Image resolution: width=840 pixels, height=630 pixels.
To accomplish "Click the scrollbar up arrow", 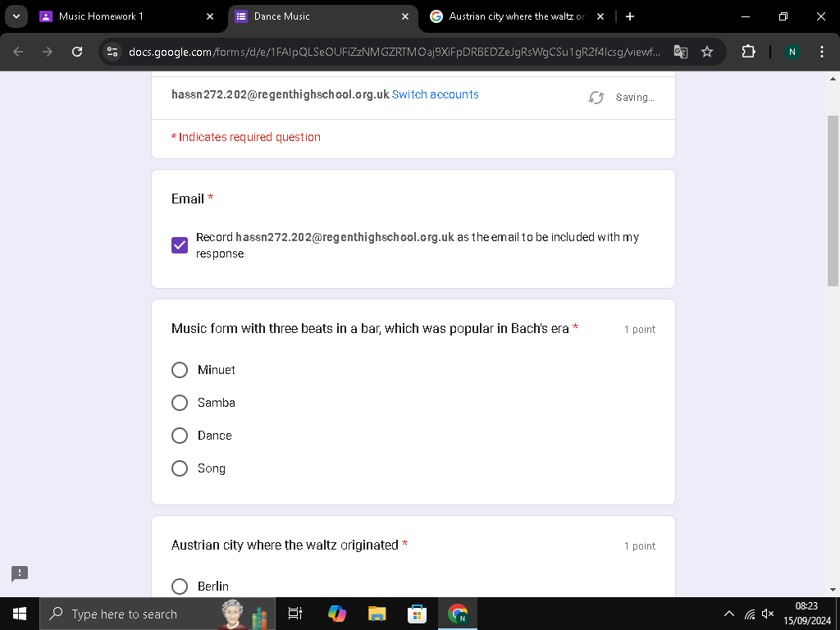I will point(833,79).
